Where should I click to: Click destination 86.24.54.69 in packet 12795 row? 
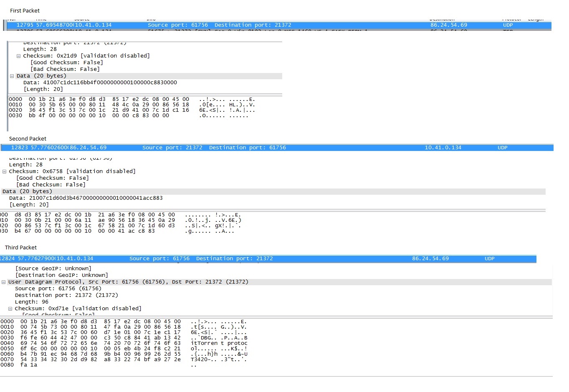click(x=449, y=25)
